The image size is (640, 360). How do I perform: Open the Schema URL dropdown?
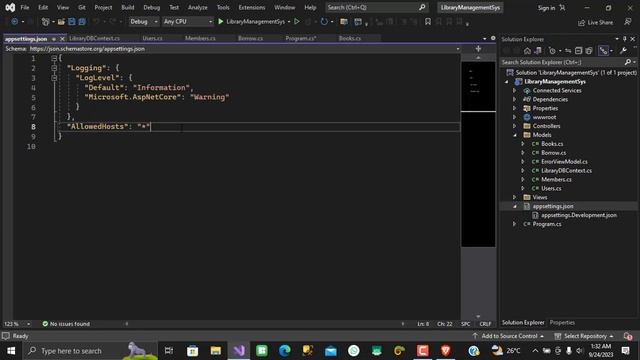point(458,49)
